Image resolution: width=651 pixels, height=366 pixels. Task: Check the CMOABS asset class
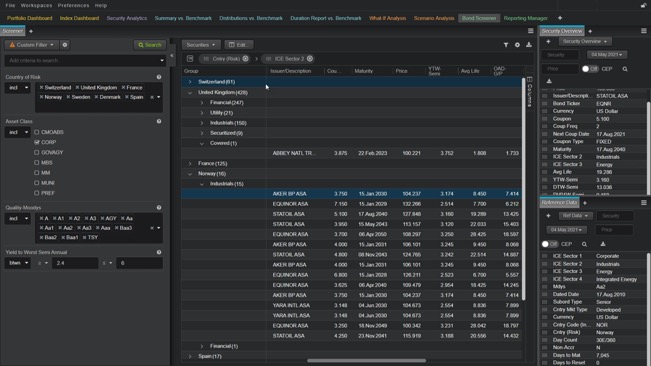tap(37, 132)
